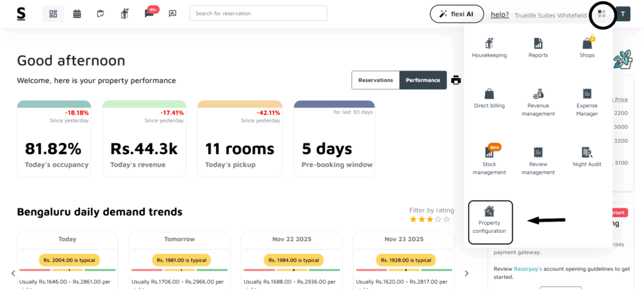644x289 pixels.
Task: Open the calendar view icon
Action: pyautogui.click(x=77, y=14)
